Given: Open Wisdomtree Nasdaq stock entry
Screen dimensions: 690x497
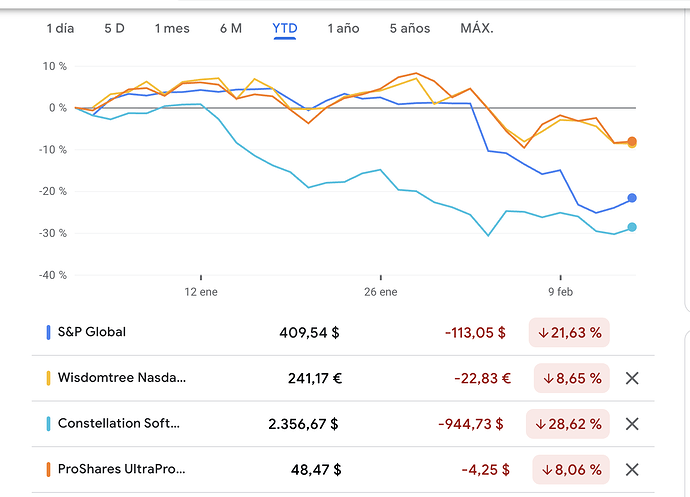Looking at the screenshot, I should pyautogui.click(x=121, y=378).
